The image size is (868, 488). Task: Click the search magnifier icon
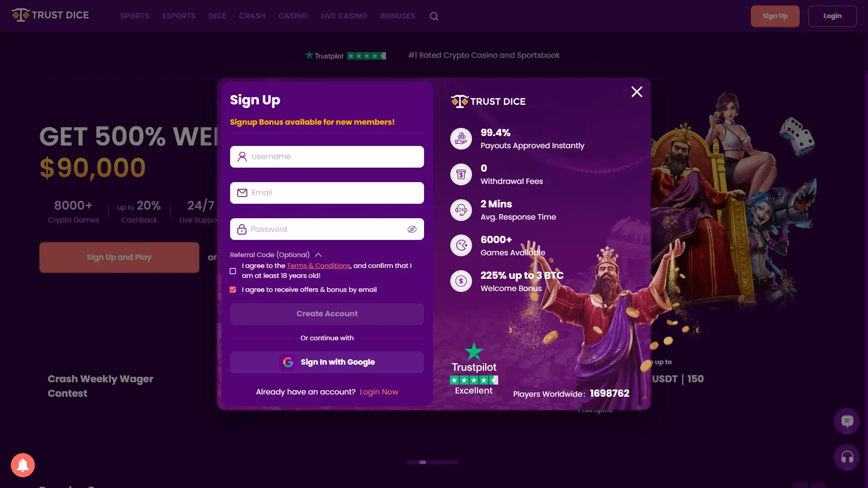[434, 16]
